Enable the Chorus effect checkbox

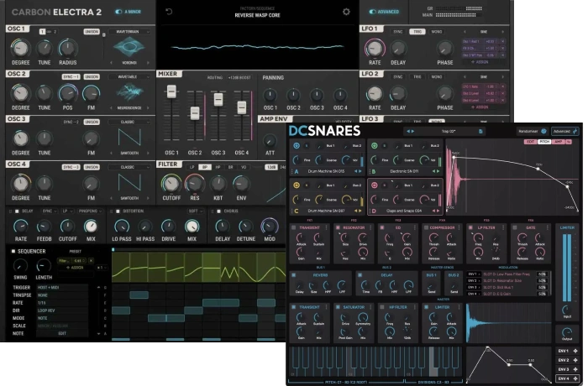[x=219, y=211]
